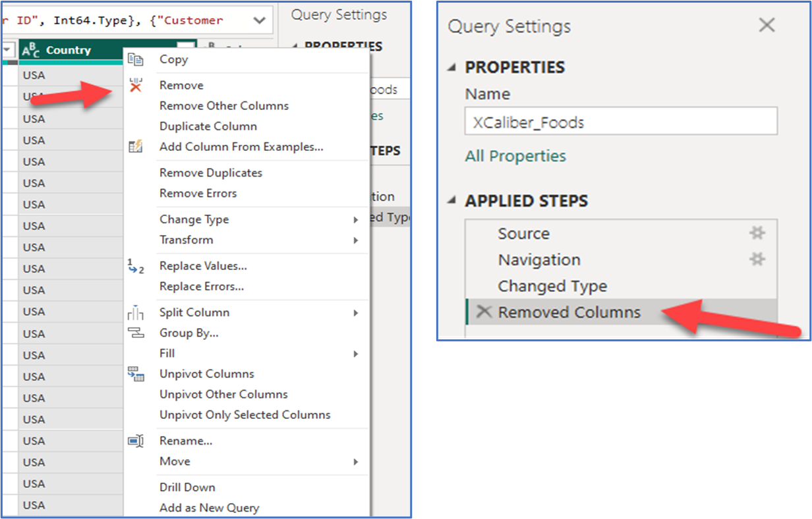Click the Group By icon
The image size is (812, 519).
click(x=135, y=333)
